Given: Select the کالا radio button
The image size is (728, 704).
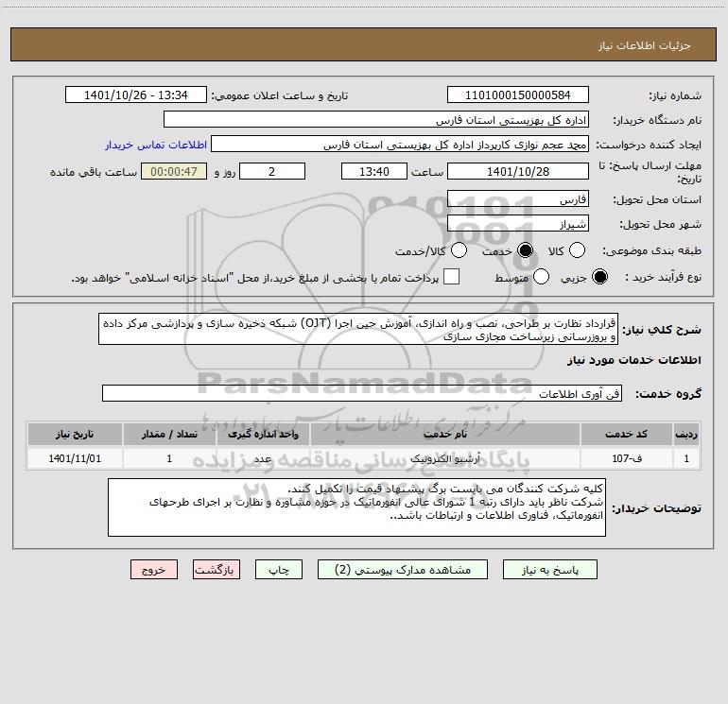Looking at the screenshot, I should (577, 250).
